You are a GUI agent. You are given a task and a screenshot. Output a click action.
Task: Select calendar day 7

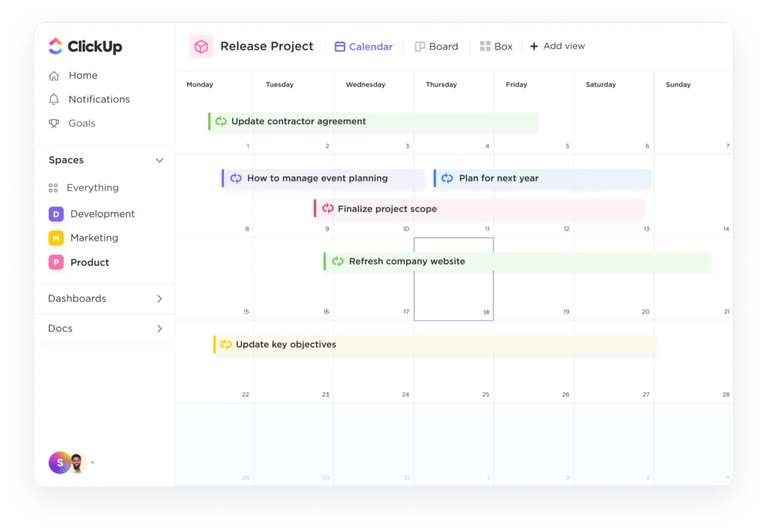694,113
